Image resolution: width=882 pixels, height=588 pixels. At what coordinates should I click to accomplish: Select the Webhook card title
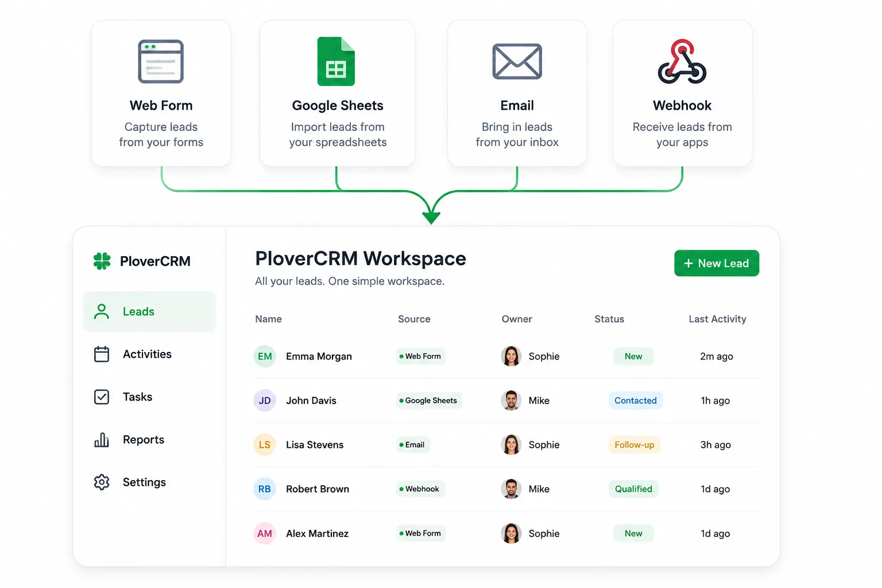(x=682, y=106)
